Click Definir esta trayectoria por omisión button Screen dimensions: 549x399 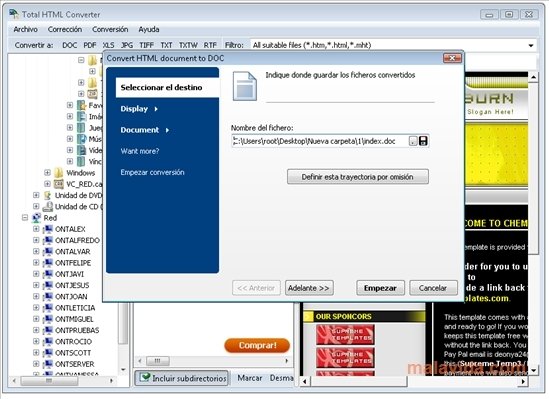pos(358,177)
